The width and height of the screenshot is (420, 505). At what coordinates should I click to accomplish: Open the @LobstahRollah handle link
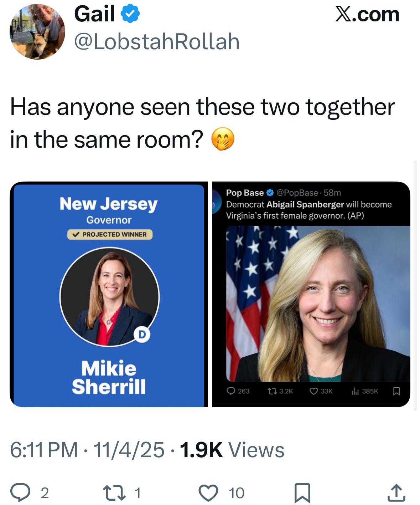[157, 42]
